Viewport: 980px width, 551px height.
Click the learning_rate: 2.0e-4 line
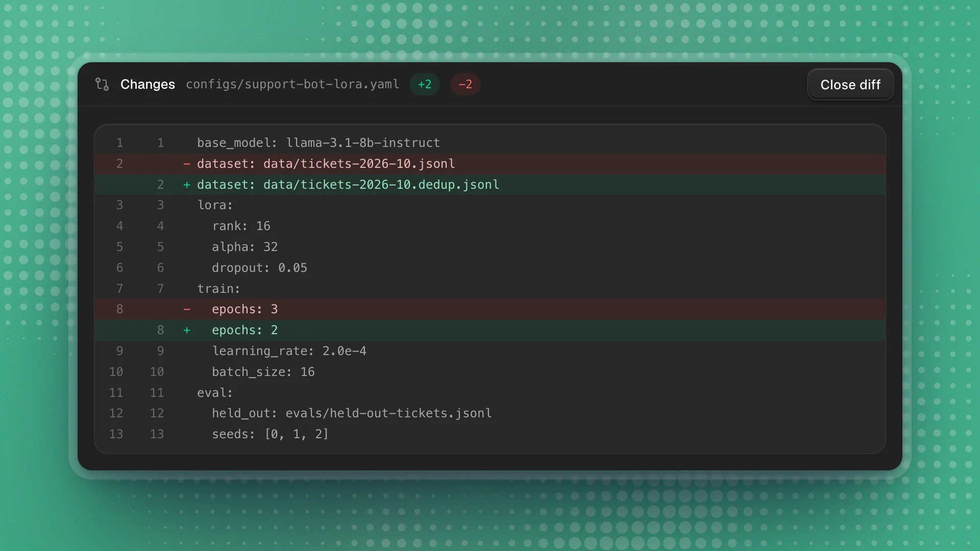490,351
